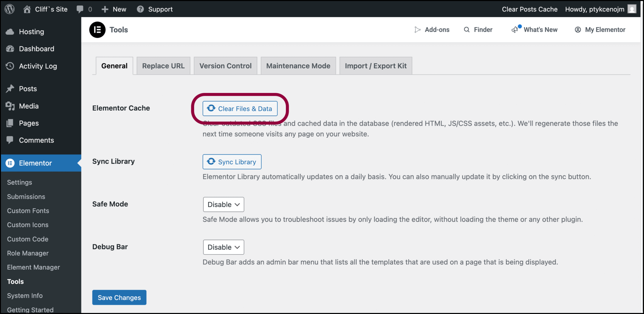The width and height of the screenshot is (644, 314).
Task: Click the WordPress logo in the admin bar
Action: coord(9,9)
